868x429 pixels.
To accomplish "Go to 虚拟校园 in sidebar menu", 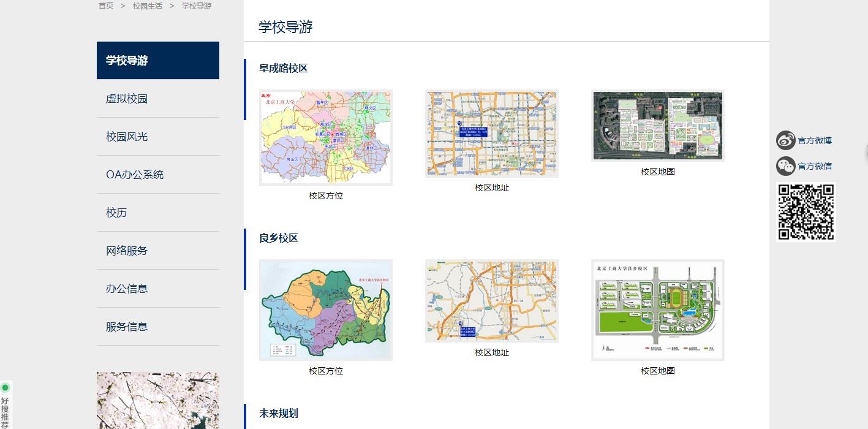I will pos(127,99).
